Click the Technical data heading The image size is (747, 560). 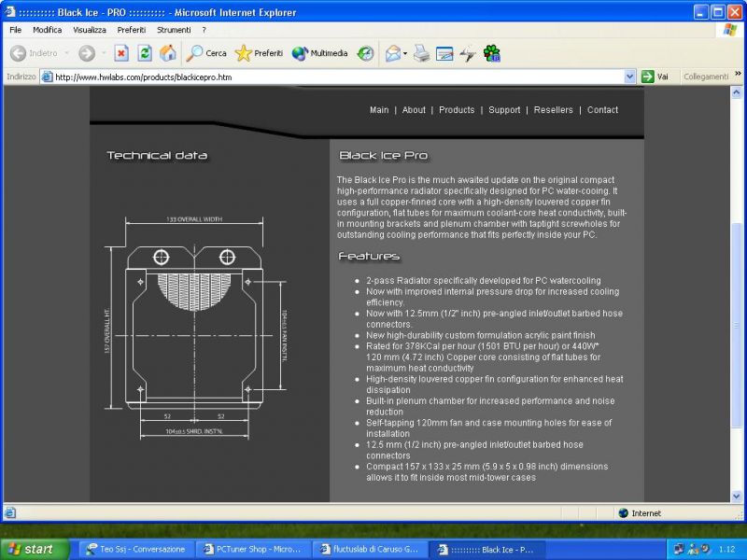[x=157, y=155]
